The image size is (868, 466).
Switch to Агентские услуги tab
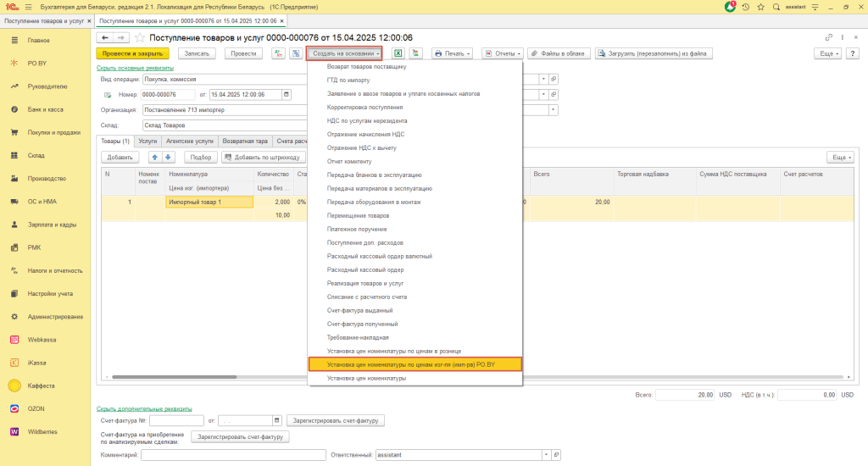coord(189,141)
